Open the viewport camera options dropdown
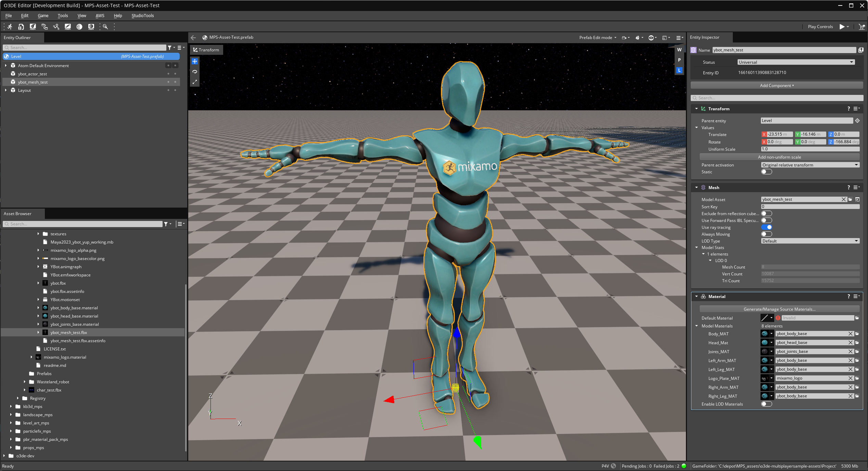This screenshot has height=471, width=868. click(x=626, y=38)
